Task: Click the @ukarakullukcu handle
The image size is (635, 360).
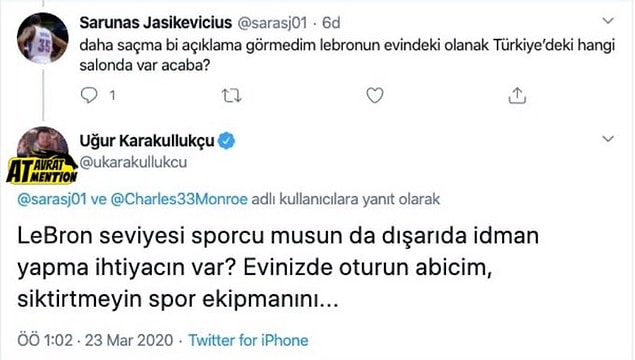Action: pos(133,162)
